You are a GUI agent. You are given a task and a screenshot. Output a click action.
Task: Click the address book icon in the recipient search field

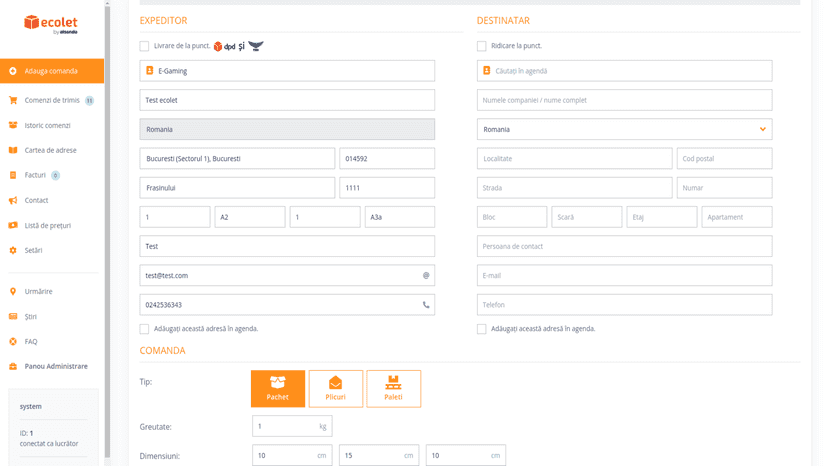point(486,70)
